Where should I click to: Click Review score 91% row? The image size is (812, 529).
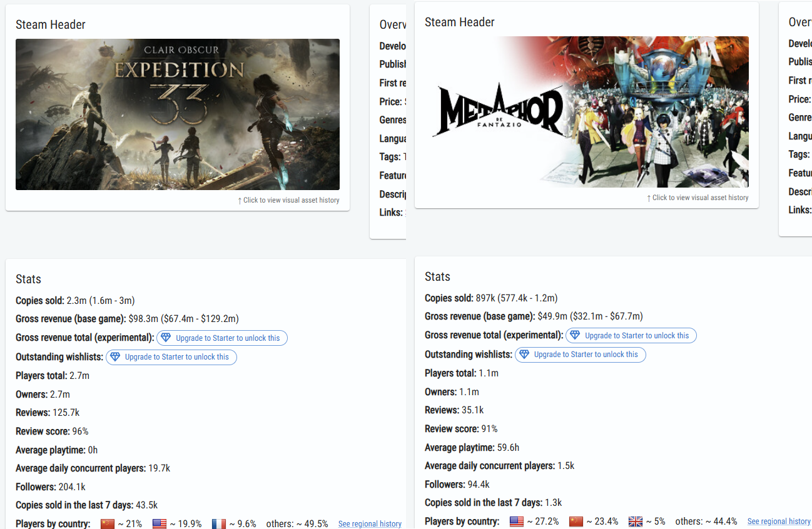tap(461, 429)
